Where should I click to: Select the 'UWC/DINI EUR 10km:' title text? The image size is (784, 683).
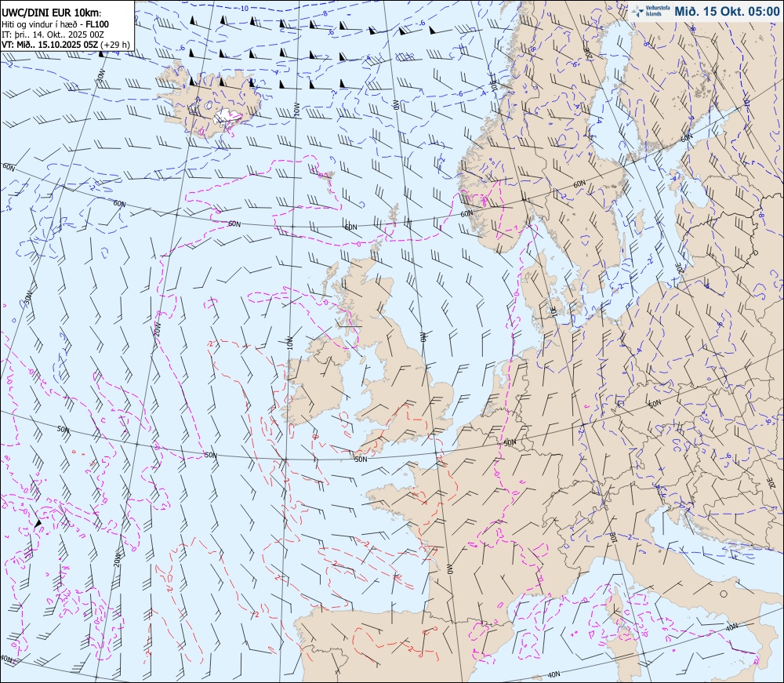[52, 13]
